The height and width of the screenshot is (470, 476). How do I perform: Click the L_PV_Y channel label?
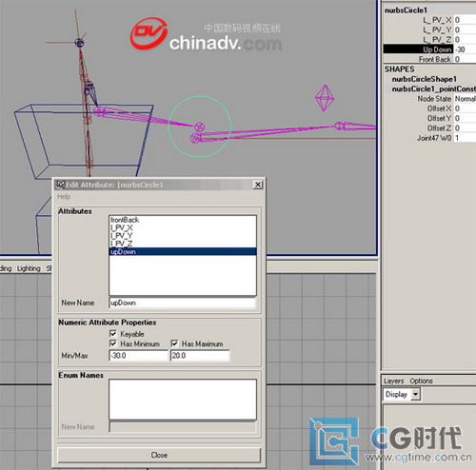point(437,29)
